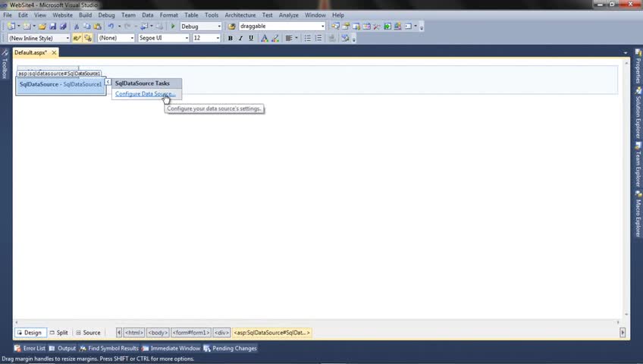Screen dimensions: 643x364
Task: Click the breadcrumb bar right scroll arrow
Action: [x=623, y=332]
